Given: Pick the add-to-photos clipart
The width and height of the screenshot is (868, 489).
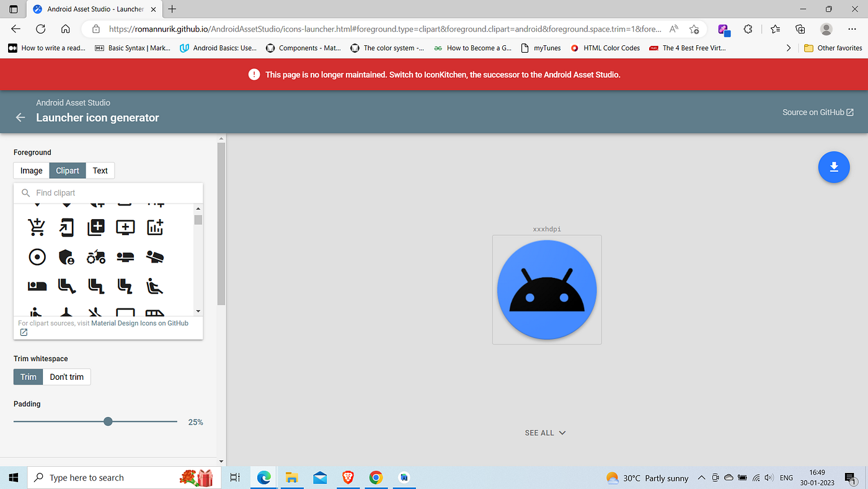Looking at the screenshot, I should tap(96, 227).
